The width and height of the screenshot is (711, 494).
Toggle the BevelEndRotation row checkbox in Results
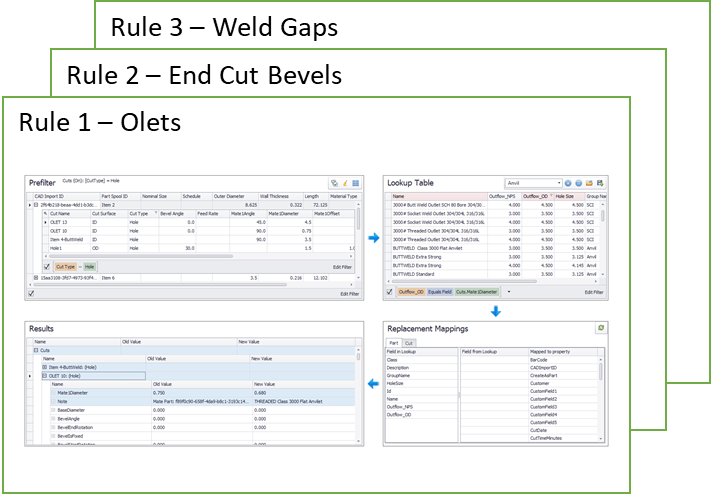[53, 427]
